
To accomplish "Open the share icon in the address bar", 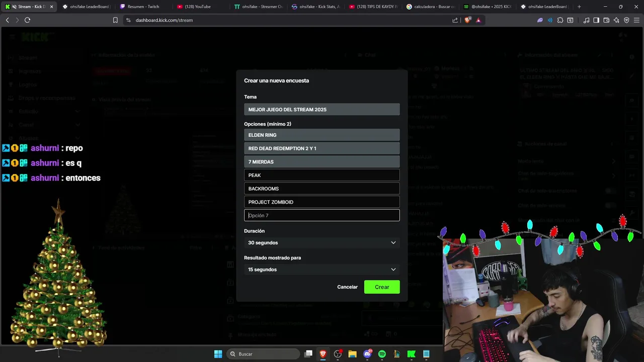I will (x=455, y=20).
